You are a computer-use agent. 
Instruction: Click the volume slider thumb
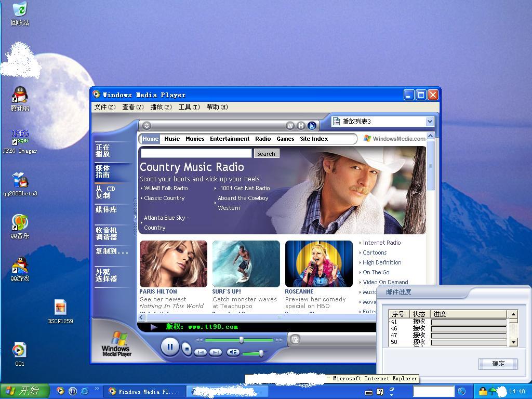[261, 353]
